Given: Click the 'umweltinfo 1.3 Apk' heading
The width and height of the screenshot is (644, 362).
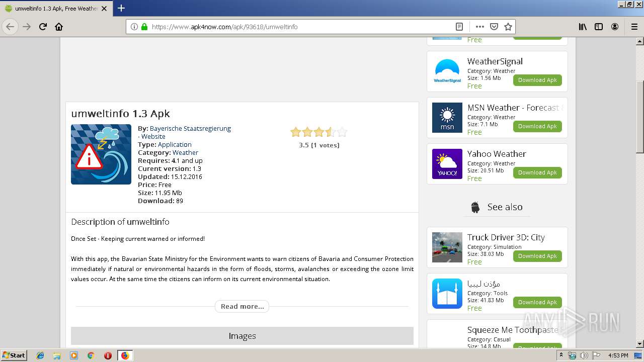Looking at the screenshot, I should (121, 114).
